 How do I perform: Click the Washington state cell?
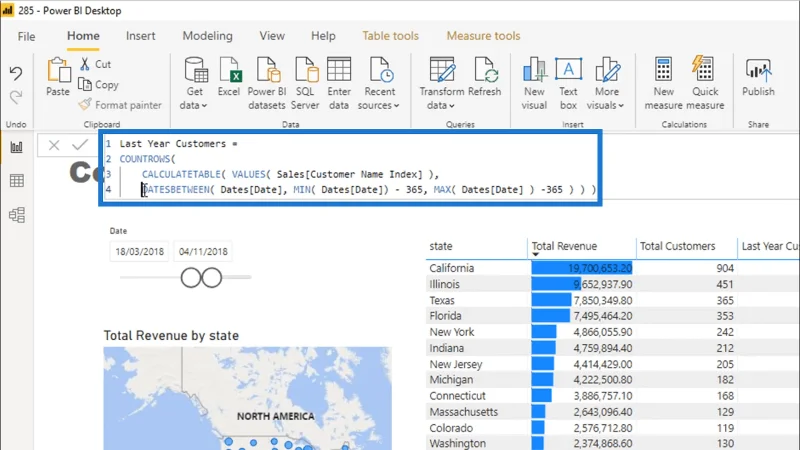tap(457, 443)
